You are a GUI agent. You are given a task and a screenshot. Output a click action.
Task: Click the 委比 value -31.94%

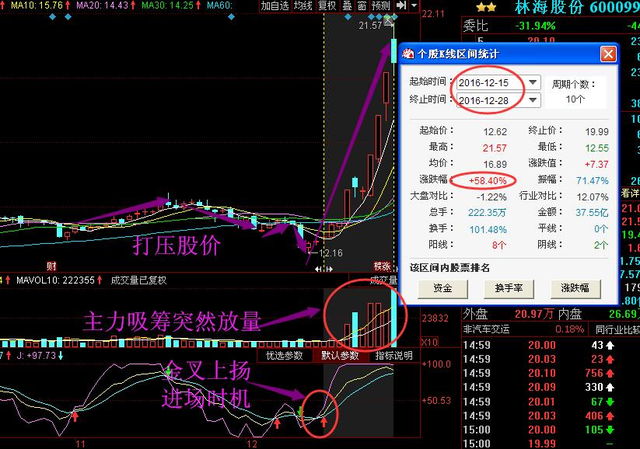click(x=535, y=26)
